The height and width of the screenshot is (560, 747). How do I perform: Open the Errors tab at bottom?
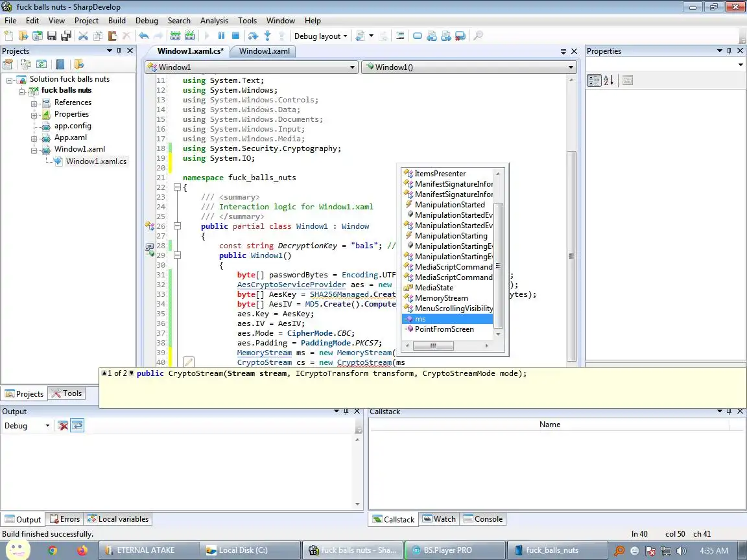tap(65, 519)
